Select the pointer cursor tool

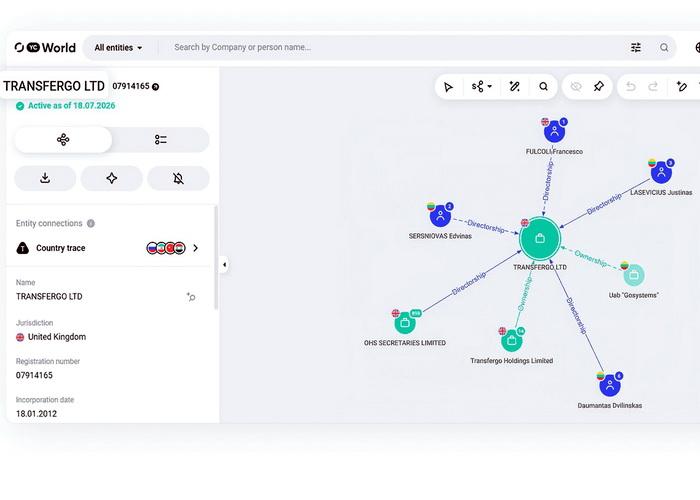click(448, 87)
